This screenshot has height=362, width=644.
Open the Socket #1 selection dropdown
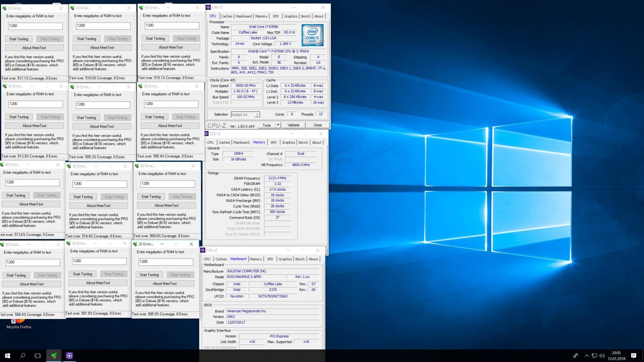point(245,115)
